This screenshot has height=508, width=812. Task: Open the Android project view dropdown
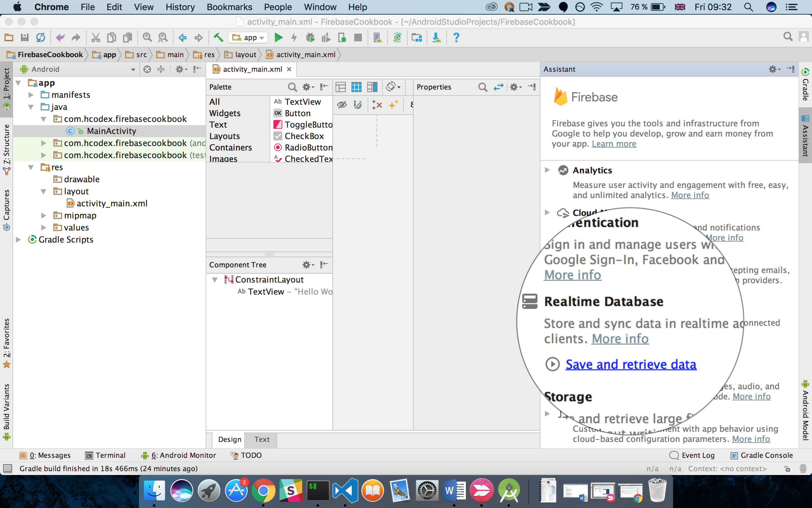tap(133, 70)
